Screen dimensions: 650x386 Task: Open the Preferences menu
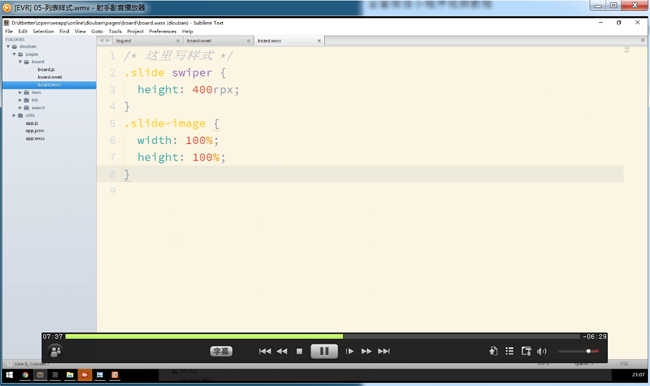click(x=162, y=31)
